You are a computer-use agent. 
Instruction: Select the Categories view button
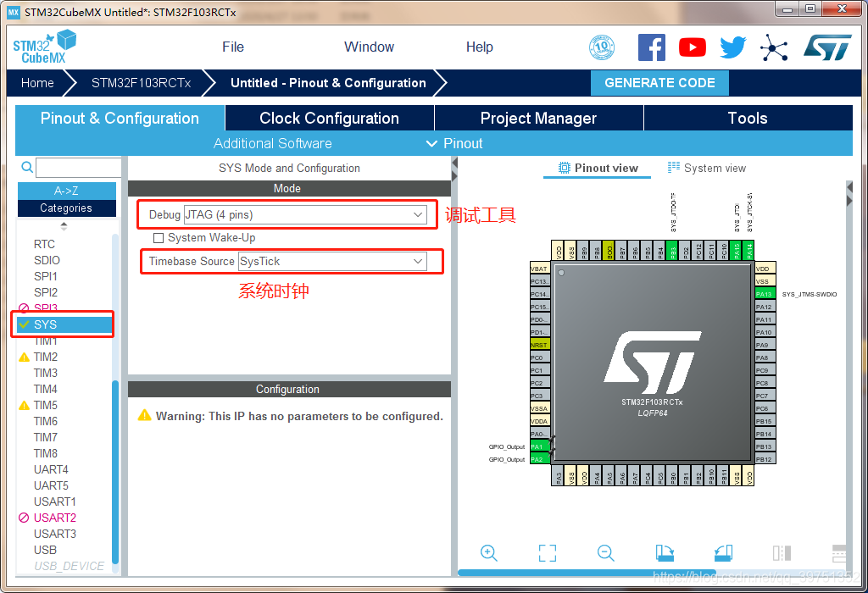coord(66,208)
